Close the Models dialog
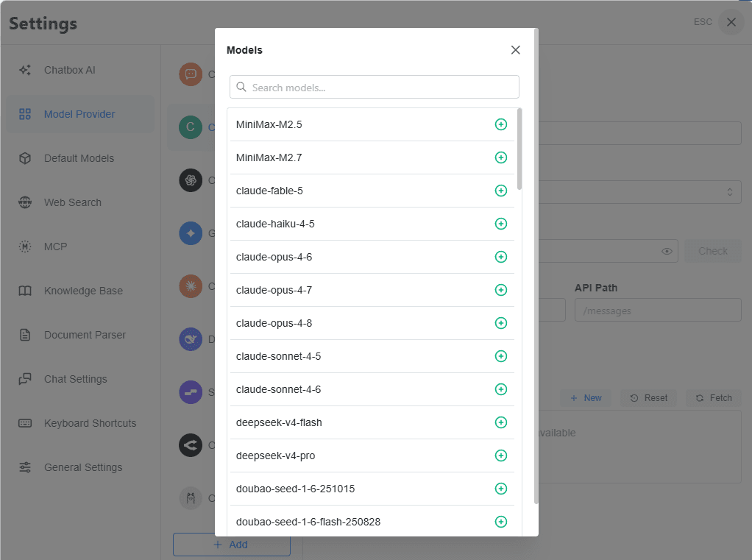752x560 pixels. (x=516, y=50)
